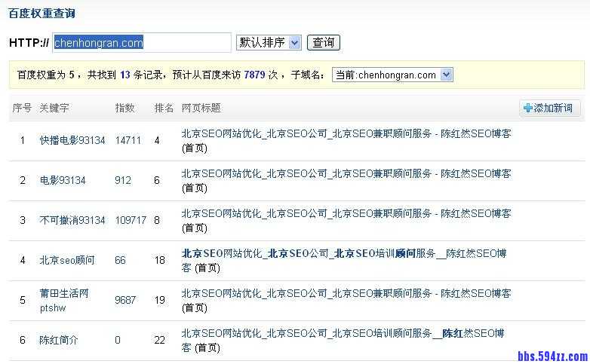This screenshot has width=590, height=364.
Task: Click the estimated visits number 7879
Action: coord(254,75)
